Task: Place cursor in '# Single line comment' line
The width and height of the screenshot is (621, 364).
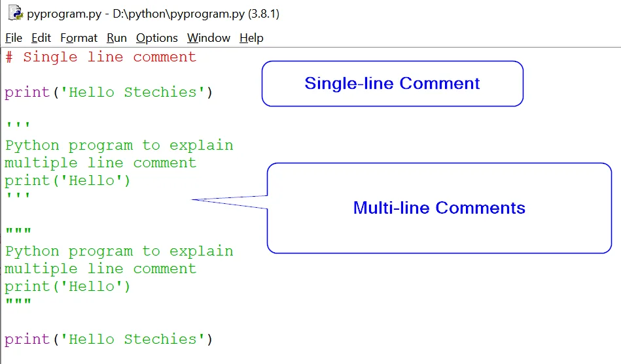Action: [x=100, y=58]
